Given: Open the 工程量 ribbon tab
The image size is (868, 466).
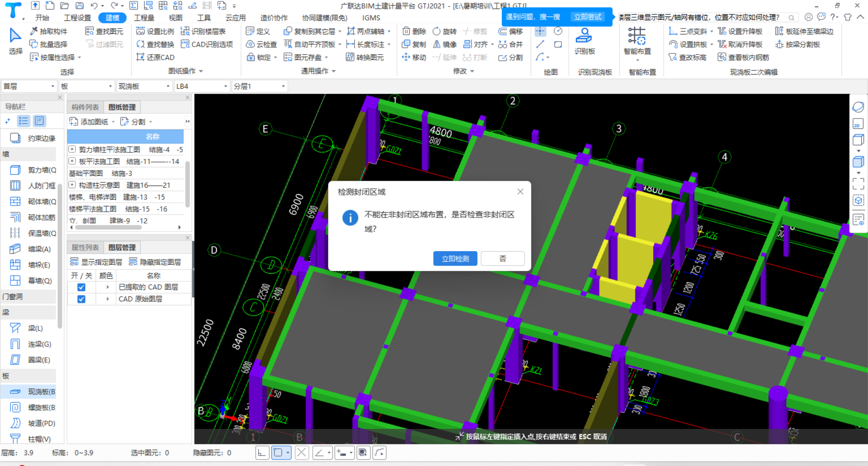Looking at the screenshot, I should pos(144,18).
